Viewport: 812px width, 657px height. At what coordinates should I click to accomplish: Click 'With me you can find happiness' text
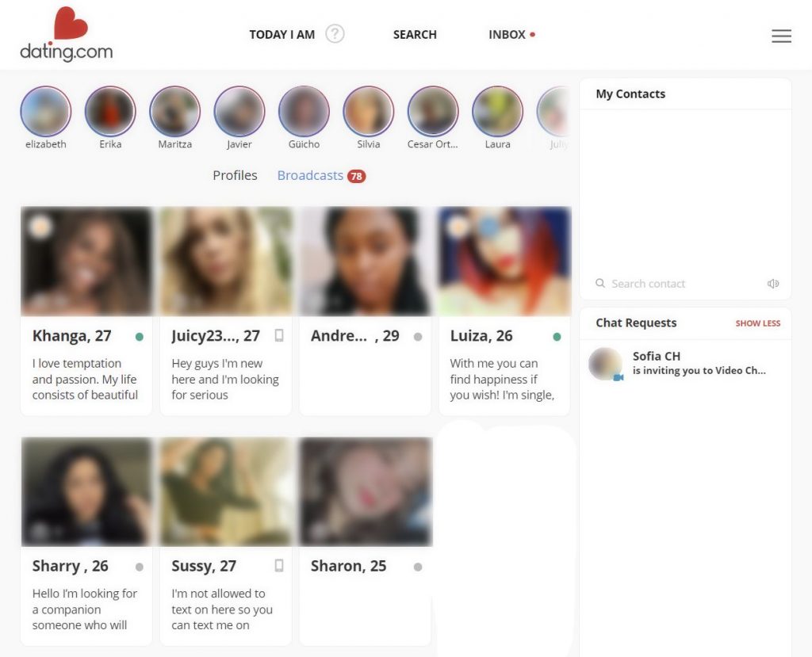502,380
